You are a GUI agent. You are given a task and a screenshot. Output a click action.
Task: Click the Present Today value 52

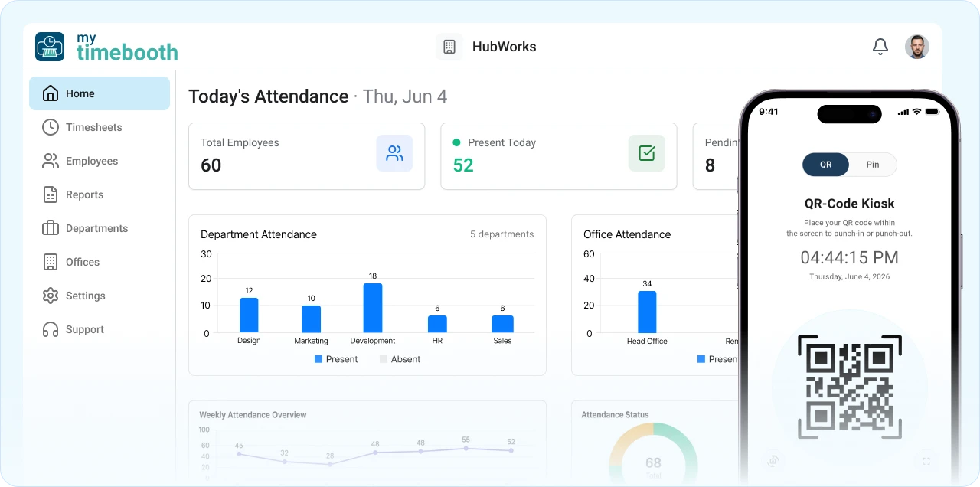(463, 165)
